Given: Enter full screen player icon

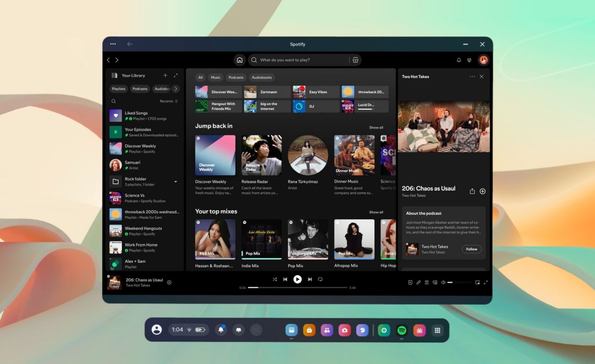Looking at the screenshot, I should [486, 282].
